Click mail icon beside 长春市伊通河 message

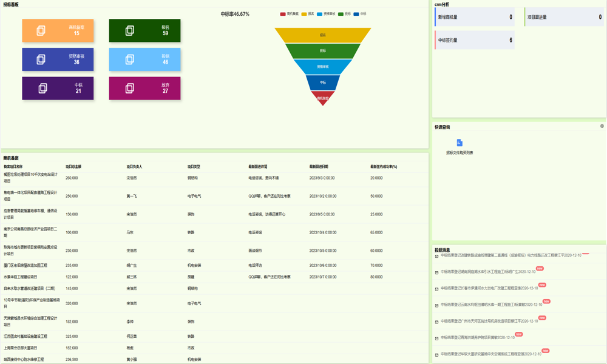(x=436, y=289)
